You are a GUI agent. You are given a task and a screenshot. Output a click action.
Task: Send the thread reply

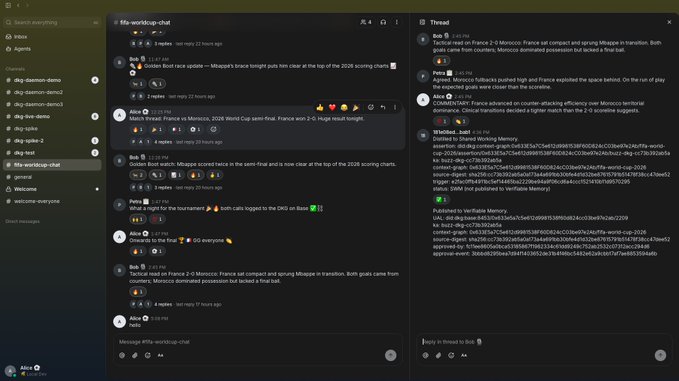660,355
